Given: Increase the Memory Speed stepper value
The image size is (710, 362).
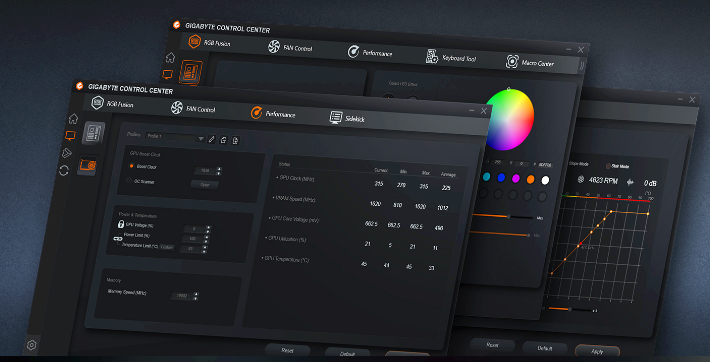Looking at the screenshot, I should coord(196,294).
